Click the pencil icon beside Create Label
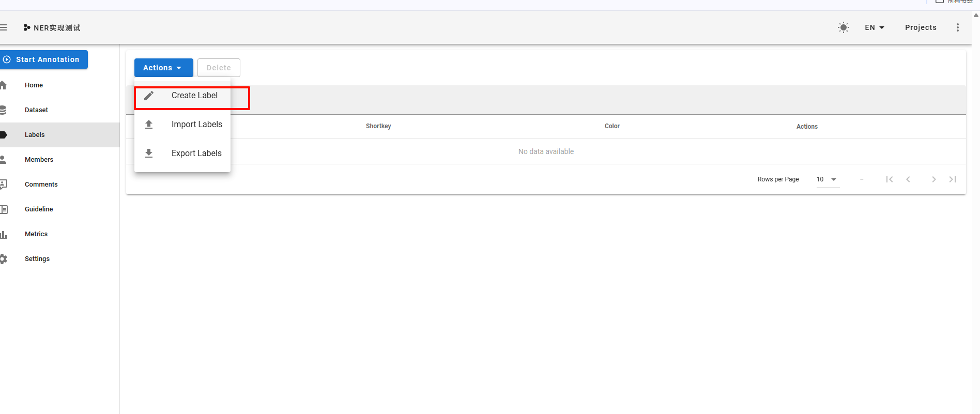This screenshot has height=414, width=980. 149,96
